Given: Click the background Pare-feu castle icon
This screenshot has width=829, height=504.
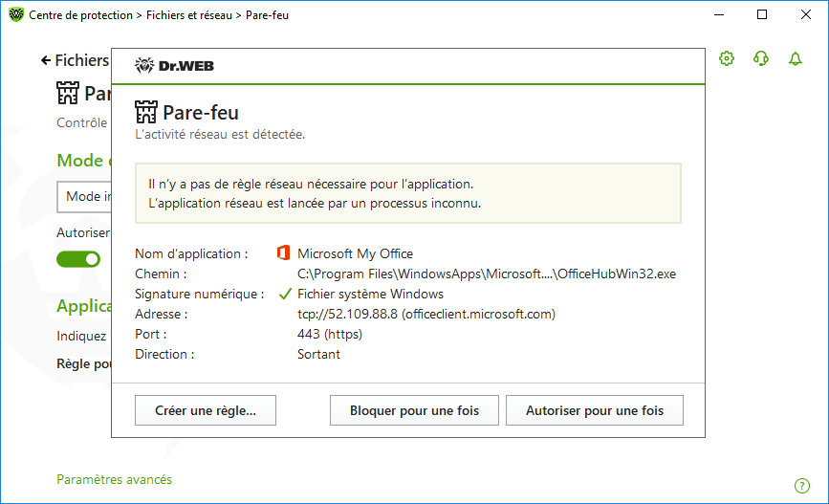Looking at the screenshot, I should tap(68, 93).
